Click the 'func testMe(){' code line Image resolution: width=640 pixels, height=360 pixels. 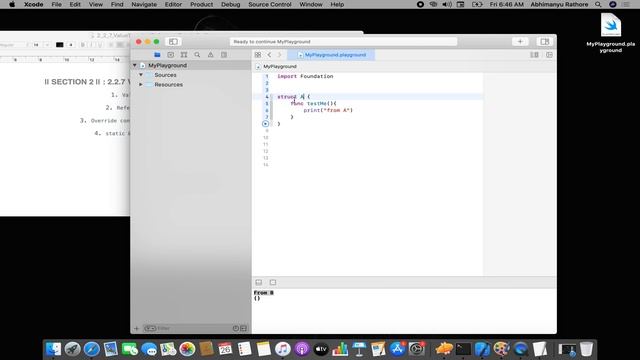click(313, 103)
